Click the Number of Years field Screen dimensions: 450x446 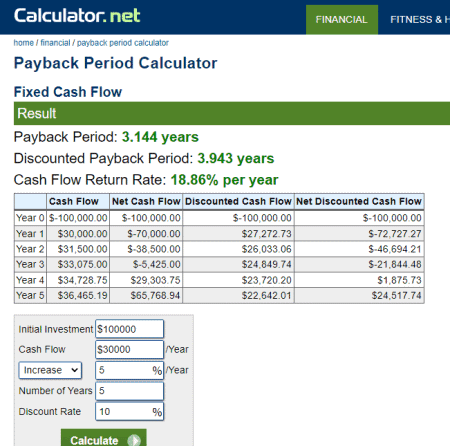[129, 391]
